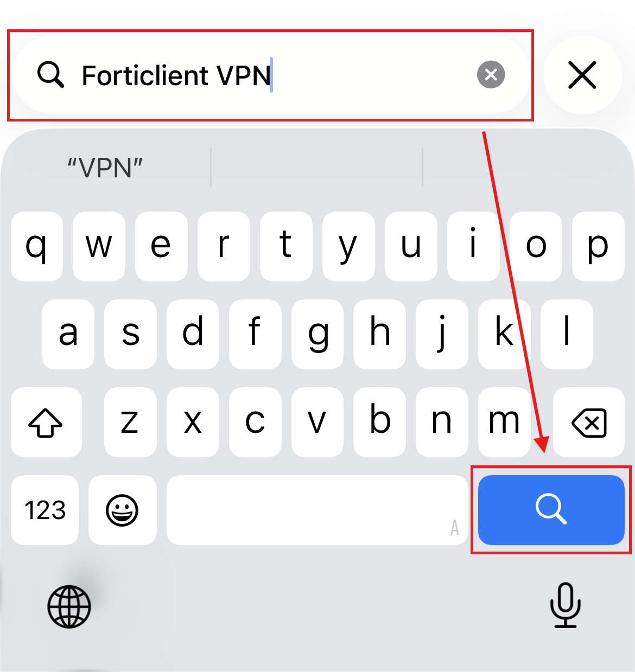The height and width of the screenshot is (672, 635).
Task: Switch keyboard language with globe icon
Action: point(69,606)
